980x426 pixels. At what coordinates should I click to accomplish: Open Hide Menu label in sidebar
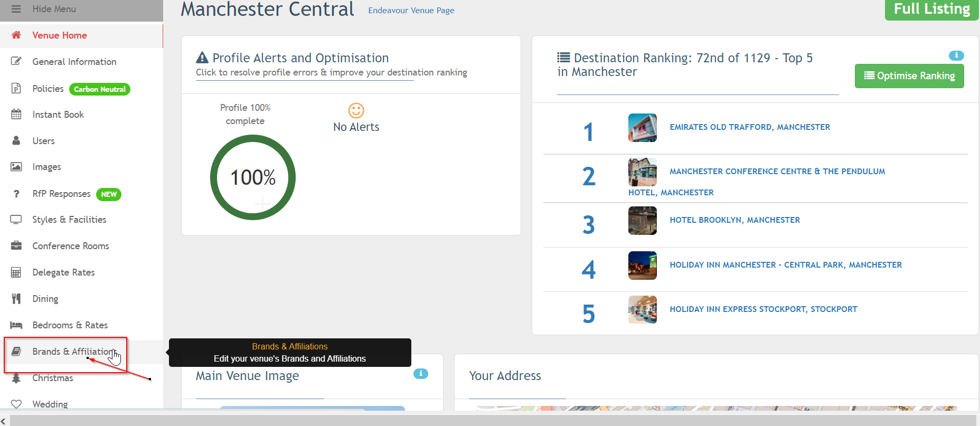click(x=54, y=9)
